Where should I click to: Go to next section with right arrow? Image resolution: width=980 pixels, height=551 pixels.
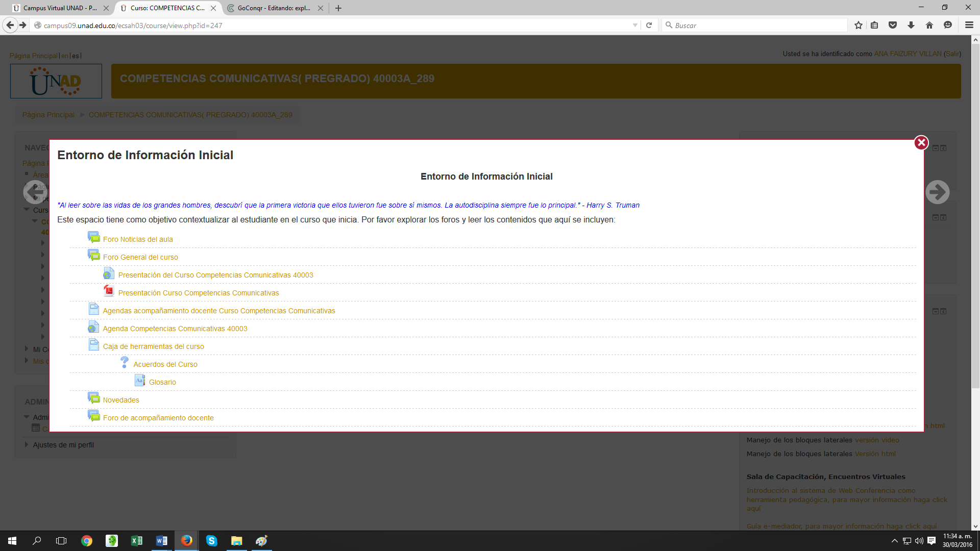[x=937, y=192]
